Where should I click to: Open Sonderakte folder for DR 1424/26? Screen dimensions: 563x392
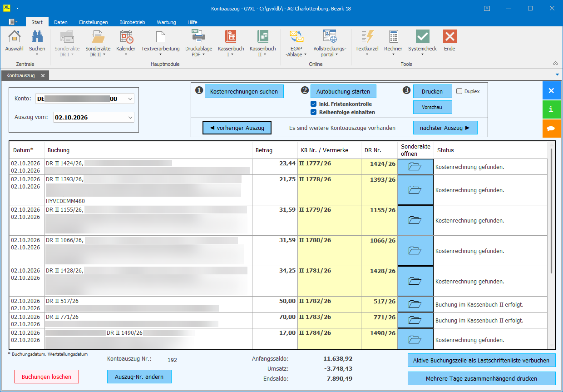coord(415,167)
